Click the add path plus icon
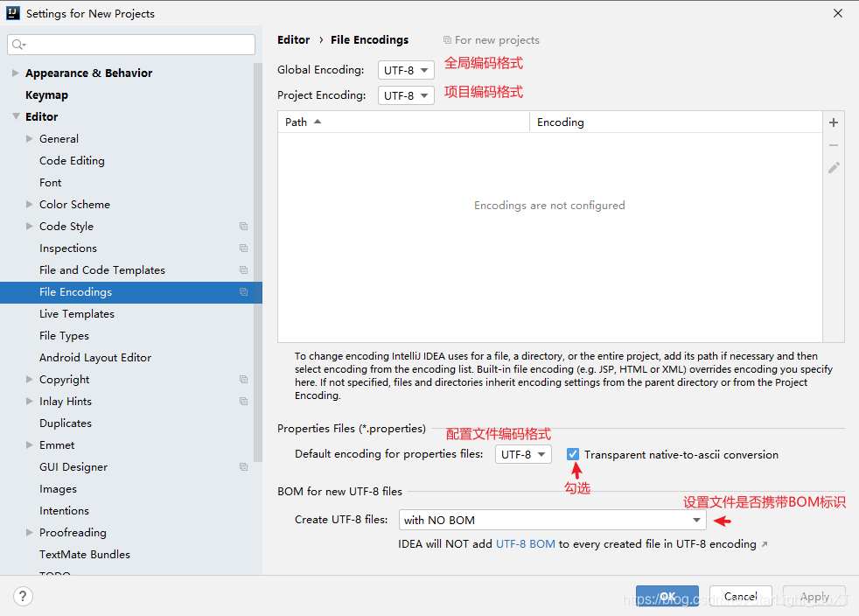 point(834,122)
